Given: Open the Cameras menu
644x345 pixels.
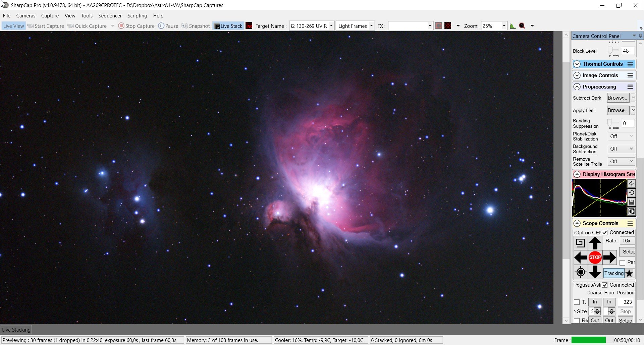Looking at the screenshot, I should [x=26, y=15].
